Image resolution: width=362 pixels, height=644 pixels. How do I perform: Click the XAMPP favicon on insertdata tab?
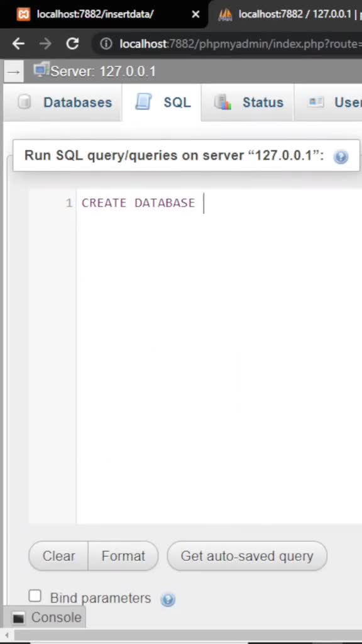coord(23,14)
